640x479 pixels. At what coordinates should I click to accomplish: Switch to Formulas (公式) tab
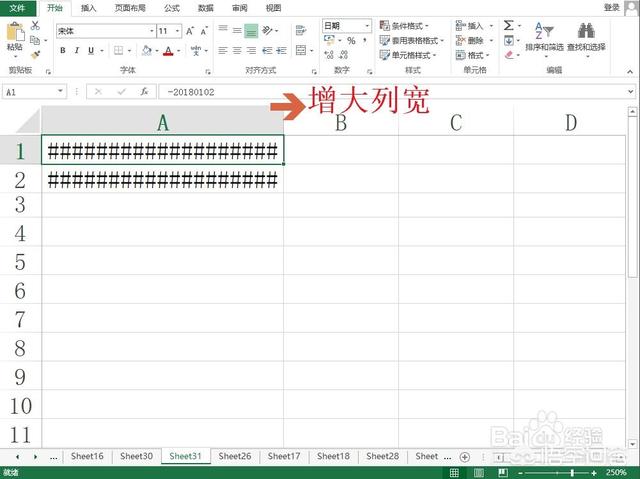pyautogui.click(x=172, y=8)
